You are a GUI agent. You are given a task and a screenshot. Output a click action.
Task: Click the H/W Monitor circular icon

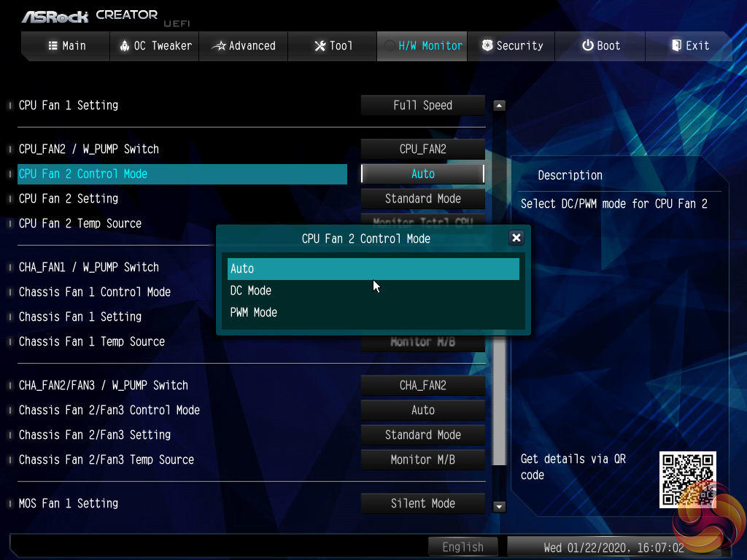pos(390,46)
